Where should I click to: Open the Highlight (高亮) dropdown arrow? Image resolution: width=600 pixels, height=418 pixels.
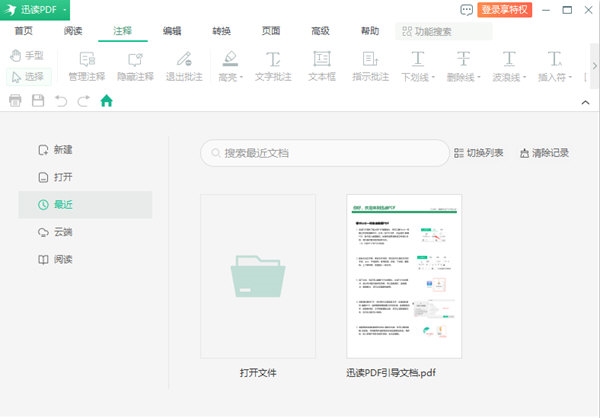coord(241,78)
